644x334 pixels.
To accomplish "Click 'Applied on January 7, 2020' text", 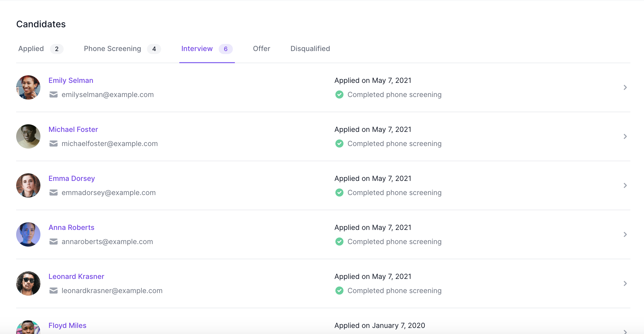I will (x=380, y=325).
